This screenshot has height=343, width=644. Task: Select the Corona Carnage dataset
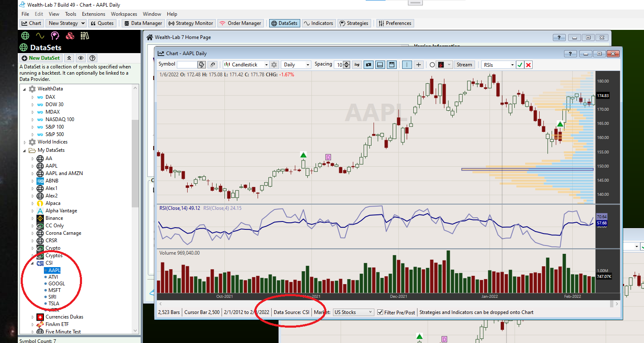[63, 233]
